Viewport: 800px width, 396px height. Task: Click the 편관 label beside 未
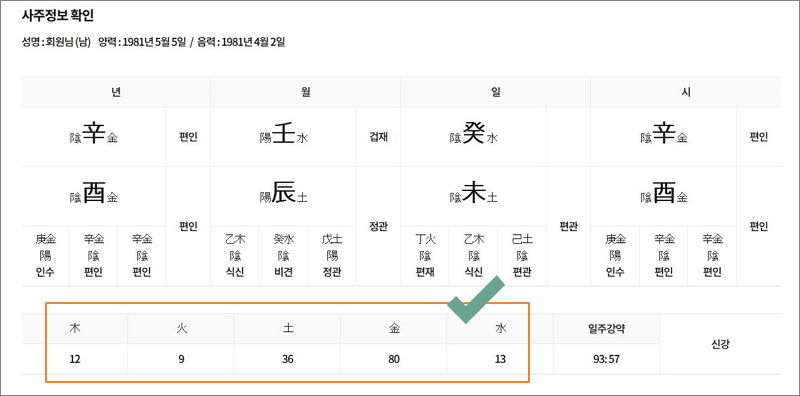tap(568, 227)
